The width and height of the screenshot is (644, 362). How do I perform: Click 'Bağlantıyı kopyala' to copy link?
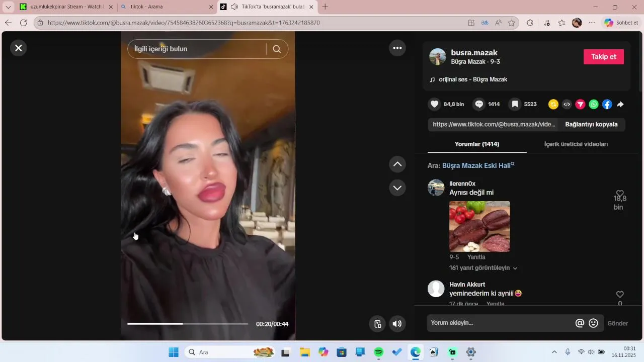(591, 124)
